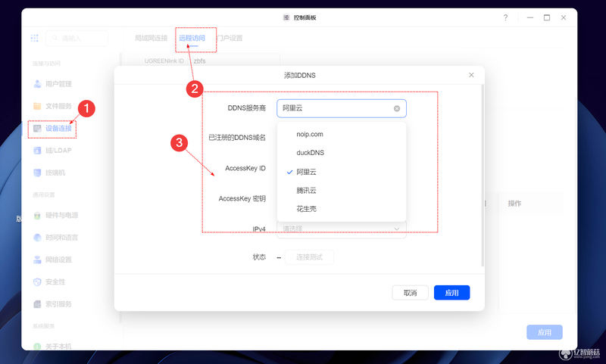This screenshot has height=364, width=606.
Task: Click the 域/LDAP sidebar icon
Action: (x=37, y=150)
